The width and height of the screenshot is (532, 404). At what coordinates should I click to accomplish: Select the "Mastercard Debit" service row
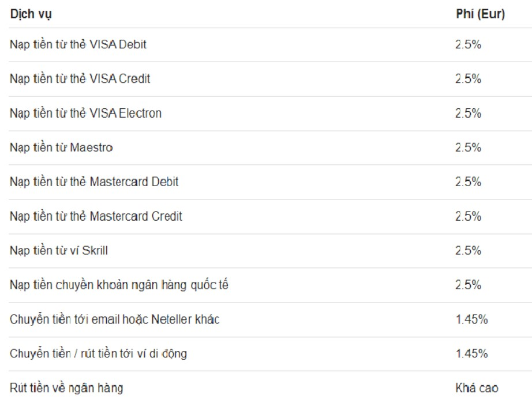click(x=94, y=182)
